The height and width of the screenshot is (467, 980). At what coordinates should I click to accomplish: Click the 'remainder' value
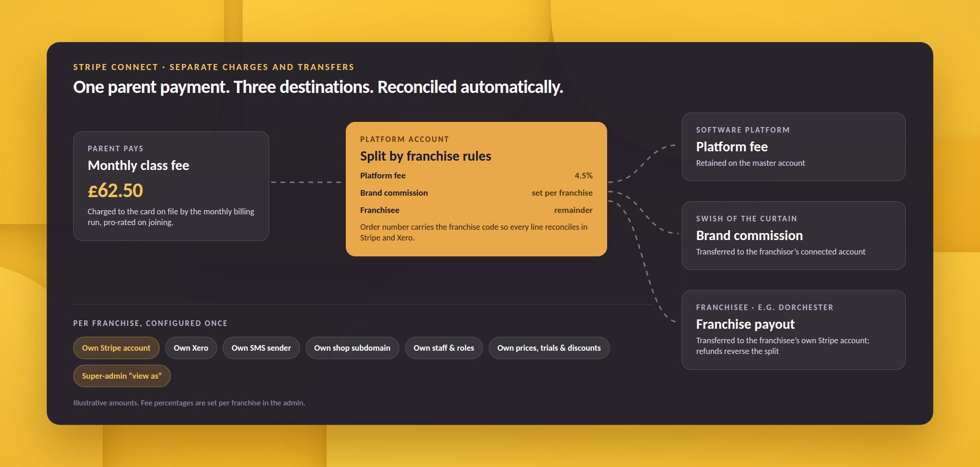pyautogui.click(x=573, y=210)
